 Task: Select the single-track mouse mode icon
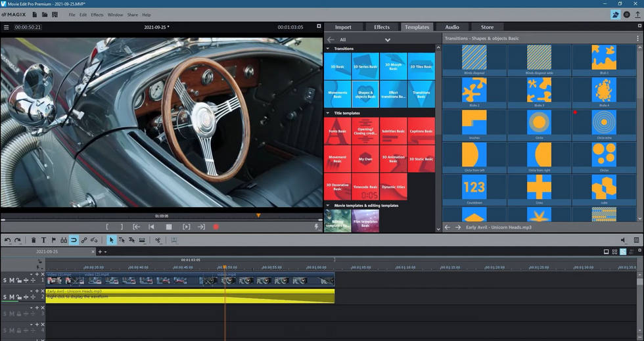[x=121, y=240]
